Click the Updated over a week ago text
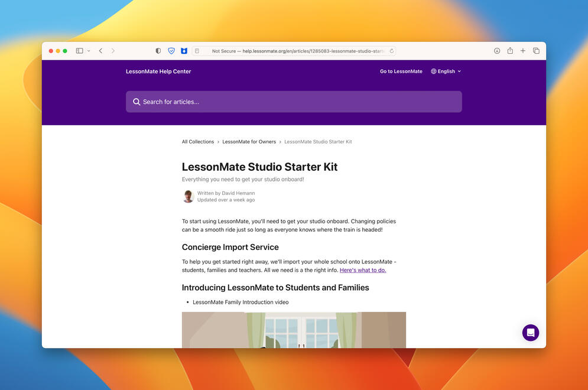The height and width of the screenshot is (390, 588). [x=226, y=200]
